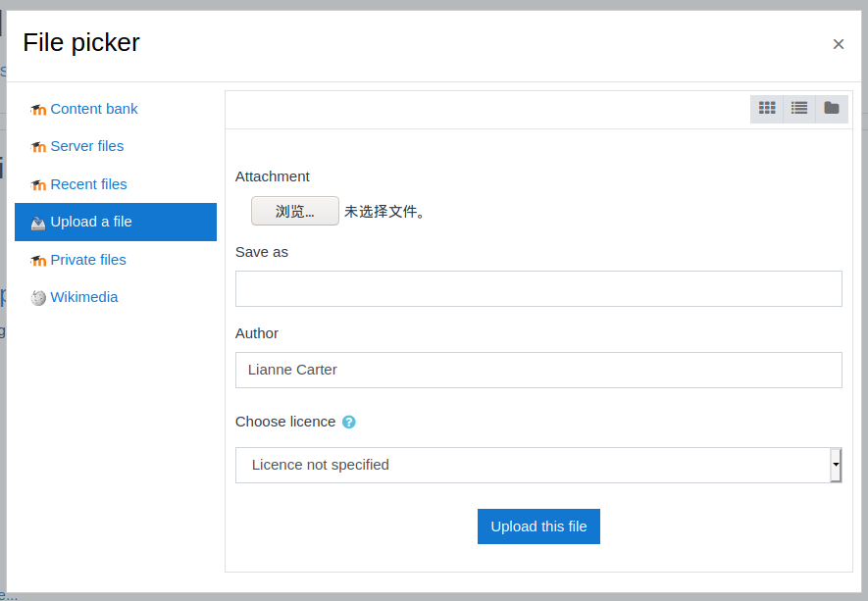Image resolution: width=868 pixels, height=601 pixels.
Task: Open Server files repository
Action: (87, 146)
